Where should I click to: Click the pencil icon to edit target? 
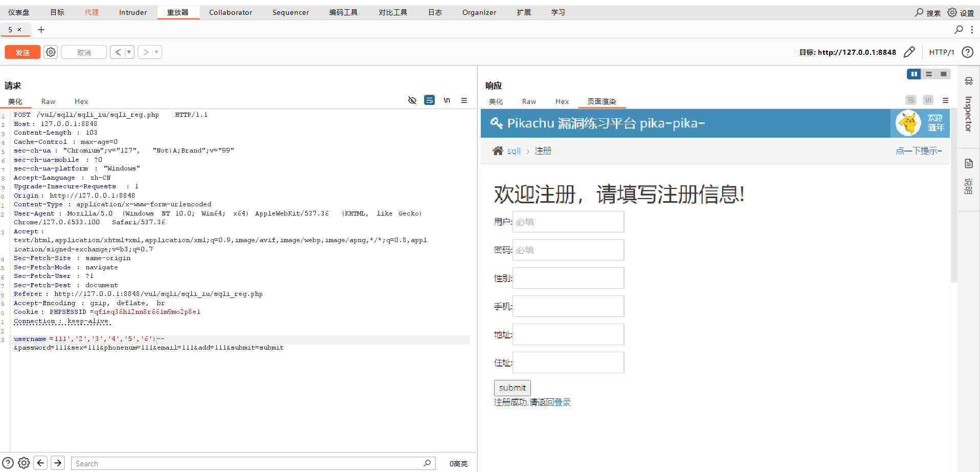(909, 52)
